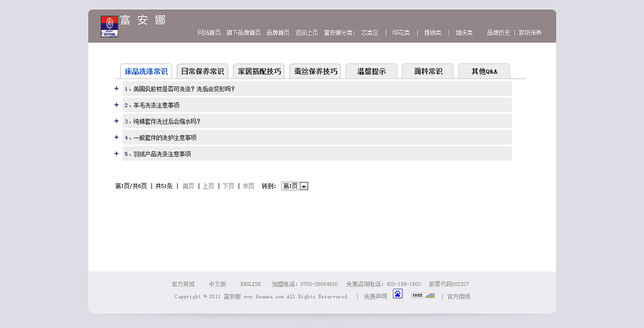Click the small striped badge in footer
This screenshot has height=328, width=644.
pyautogui.click(x=423, y=296)
